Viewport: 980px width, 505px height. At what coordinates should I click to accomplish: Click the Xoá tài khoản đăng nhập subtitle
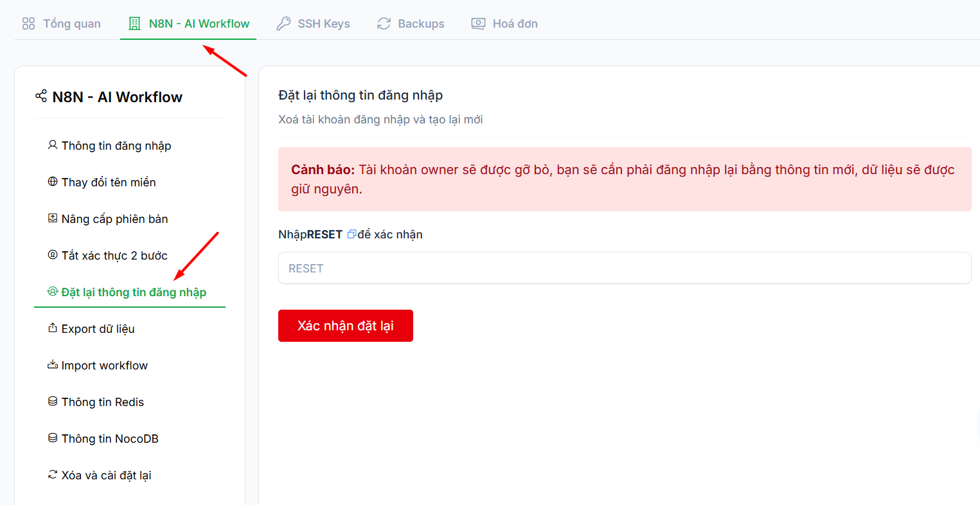[x=380, y=120]
